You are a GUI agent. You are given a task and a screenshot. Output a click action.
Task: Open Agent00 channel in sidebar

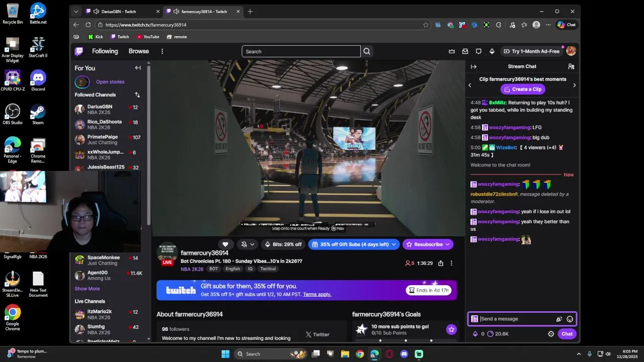[x=108, y=276]
